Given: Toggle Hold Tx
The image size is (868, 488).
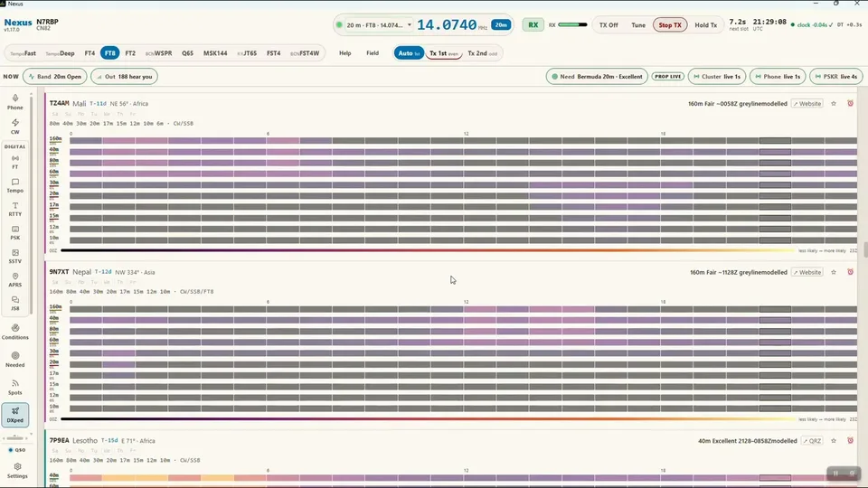Looking at the screenshot, I should point(706,25).
